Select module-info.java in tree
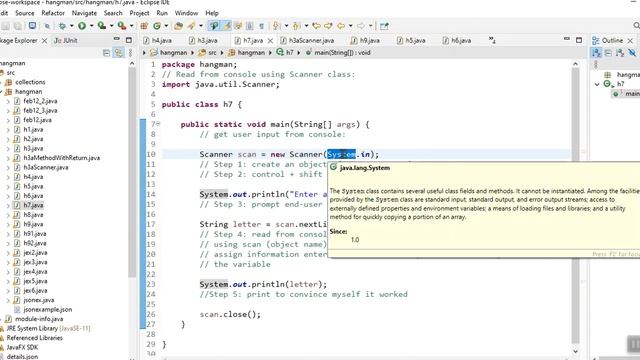The height and width of the screenshot is (360, 640). pos(34,319)
